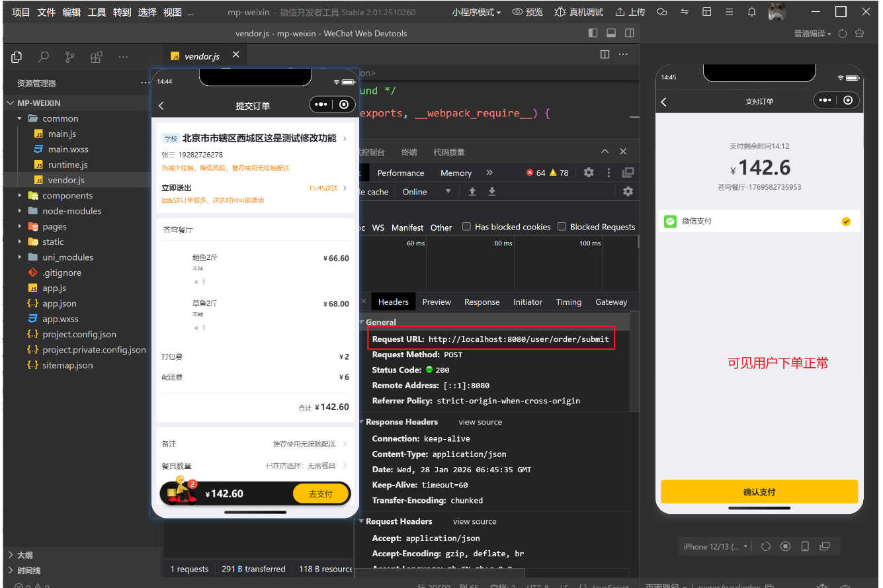This screenshot has width=883, height=588.
Task: Open network settings gear in network toolbar
Action: pos(628,192)
